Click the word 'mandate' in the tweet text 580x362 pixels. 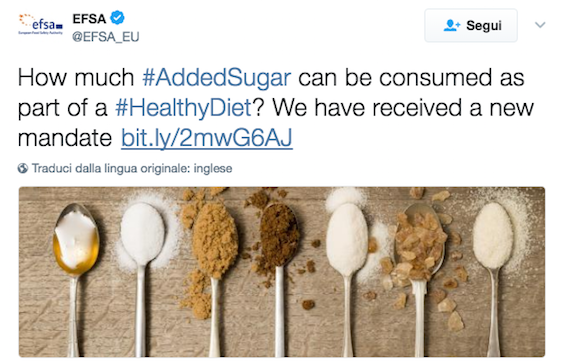click(x=65, y=138)
